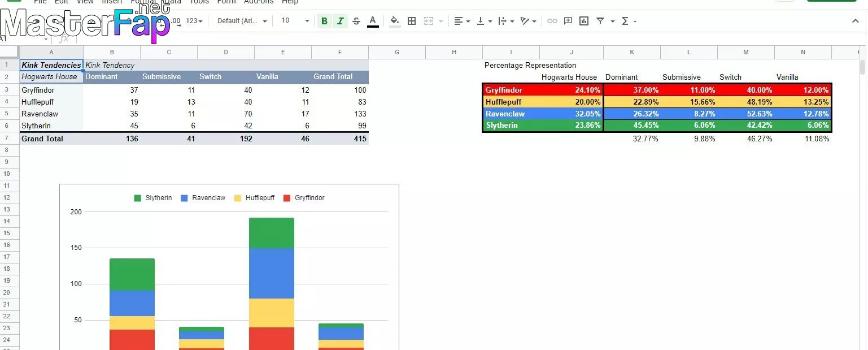Image resolution: width=868 pixels, height=350 pixels.
Task: Open the filter views dropdown arrow
Action: tap(612, 21)
